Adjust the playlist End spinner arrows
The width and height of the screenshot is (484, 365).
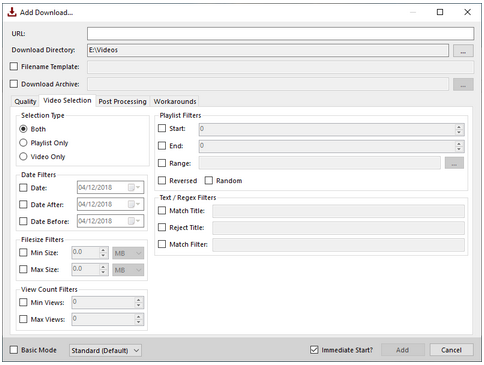pyautogui.click(x=459, y=146)
